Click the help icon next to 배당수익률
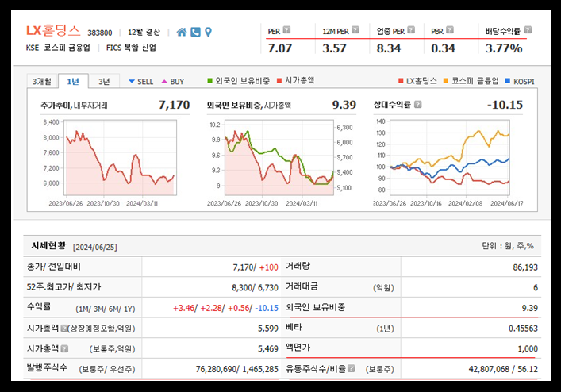Image resolution: width=561 pixels, height=392 pixels. 528,29
